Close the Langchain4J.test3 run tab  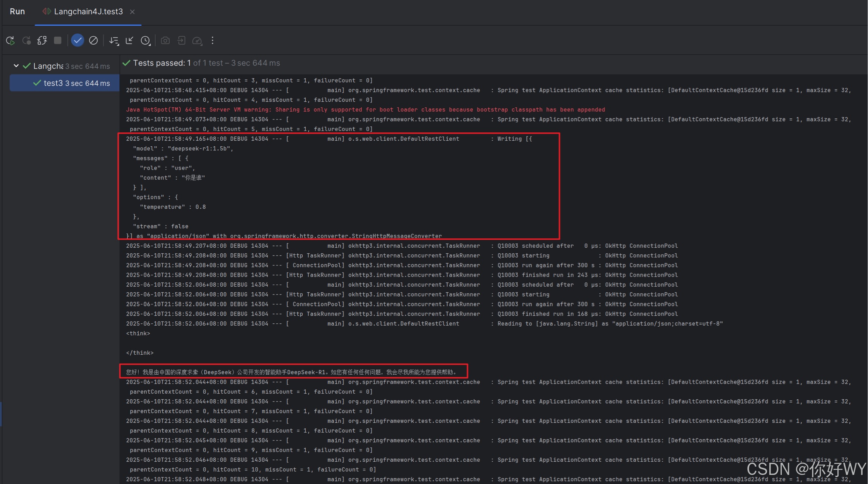pyautogui.click(x=132, y=12)
